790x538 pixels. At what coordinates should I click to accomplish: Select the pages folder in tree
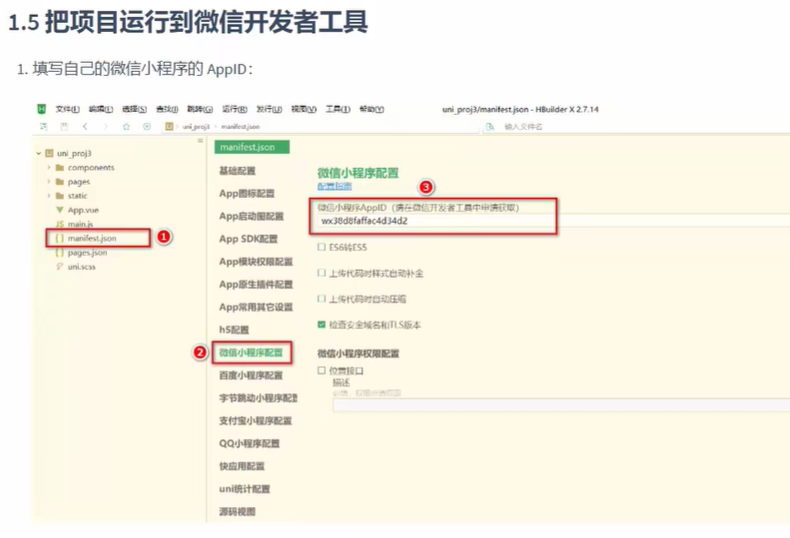(x=79, y=181)
